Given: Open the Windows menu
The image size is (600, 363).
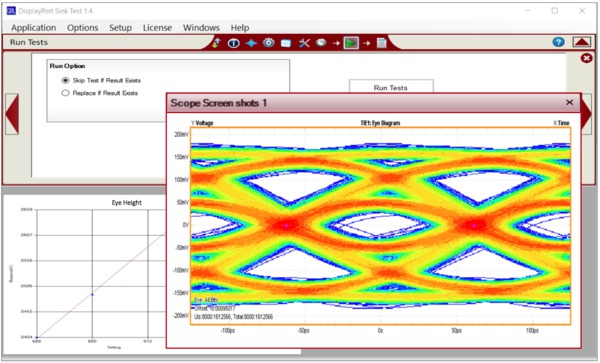Looking at the screenshot, I should click(201, 28).
